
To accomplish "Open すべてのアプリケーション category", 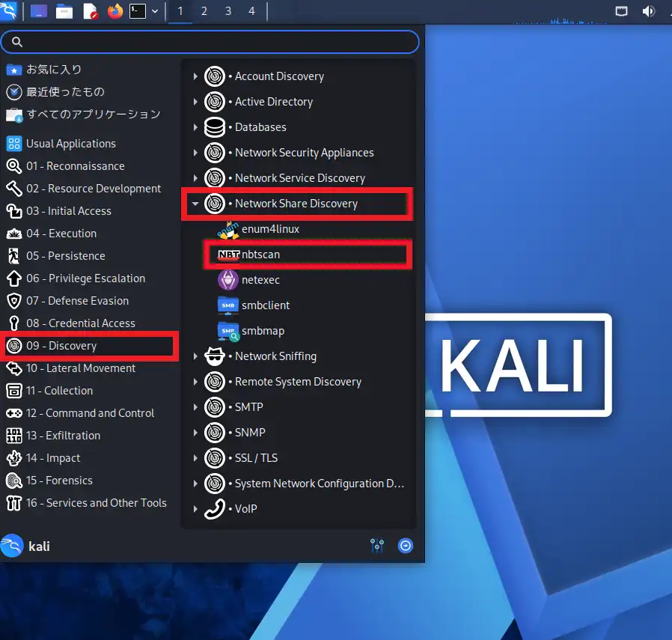I will pos(90,115).
